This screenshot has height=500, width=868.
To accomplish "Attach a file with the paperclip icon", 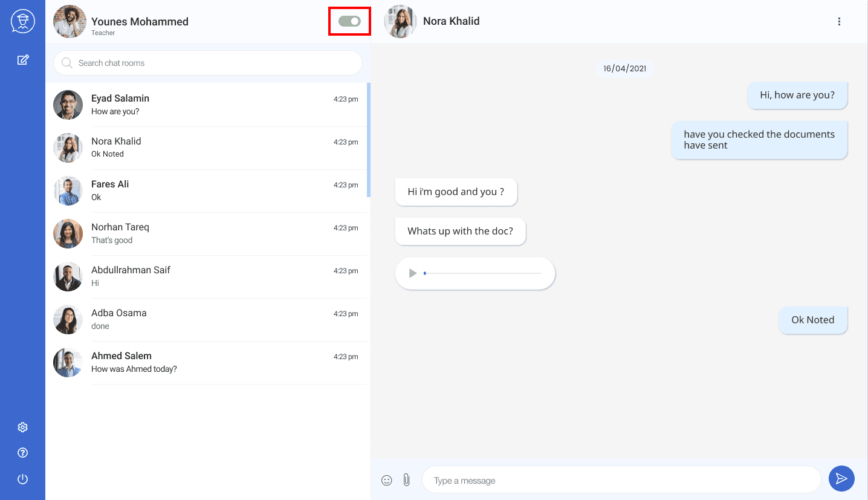I will coord(406,479).
